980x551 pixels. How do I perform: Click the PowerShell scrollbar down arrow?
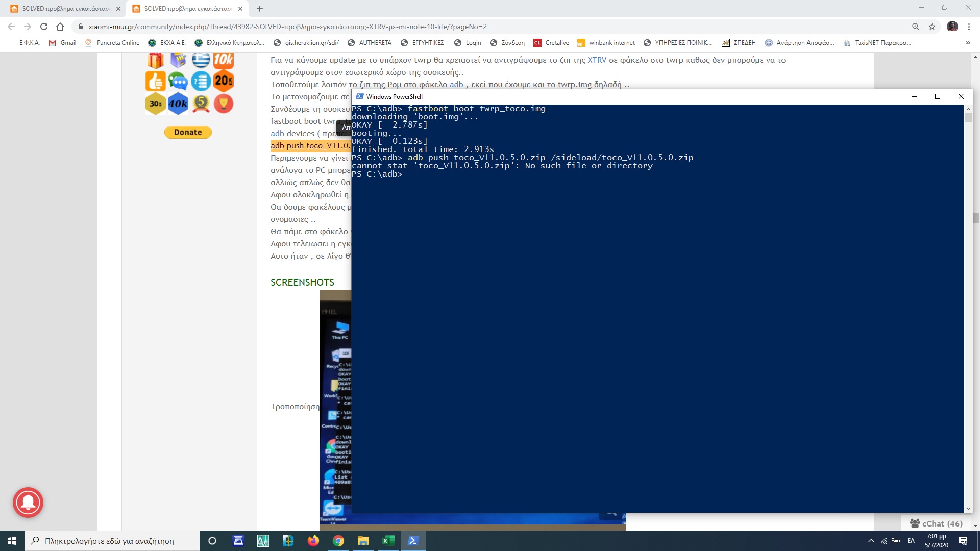point(968,509)
